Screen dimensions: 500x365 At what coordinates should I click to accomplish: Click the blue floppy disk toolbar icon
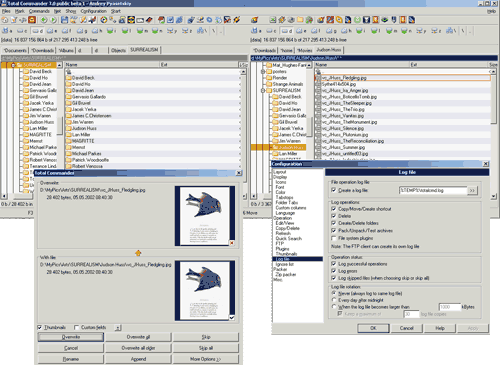coord(64,20)
